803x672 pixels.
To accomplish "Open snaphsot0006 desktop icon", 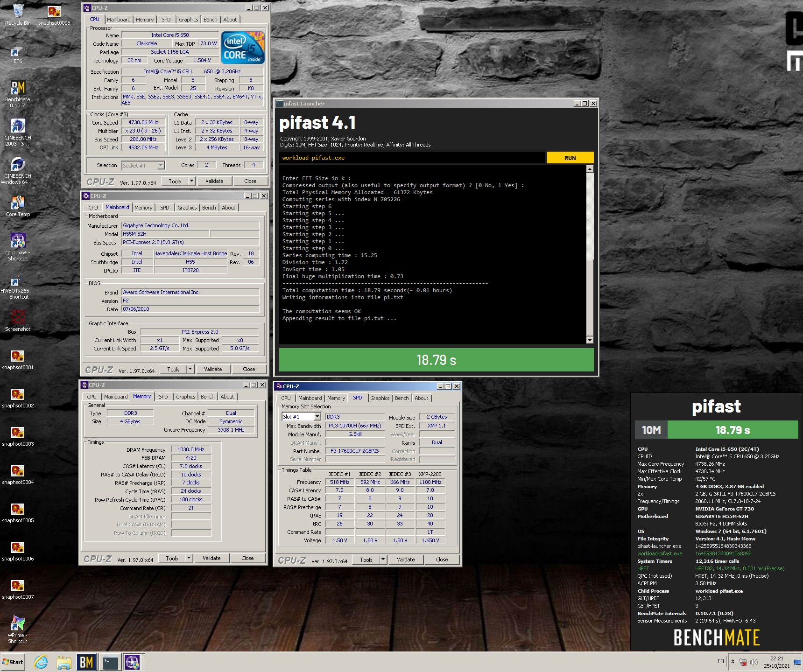I will 18,550.
